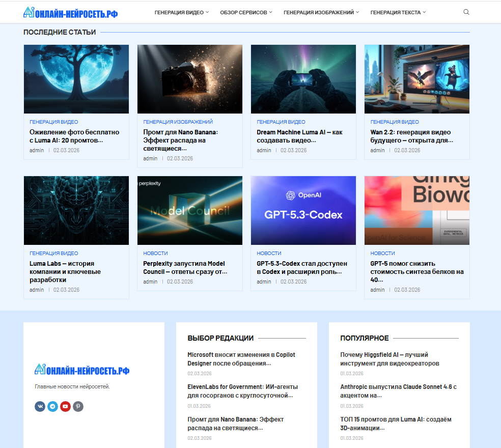Click admin author under Nano Banana card
This screenshot has height=448, width=501.
tap(150, 158)
